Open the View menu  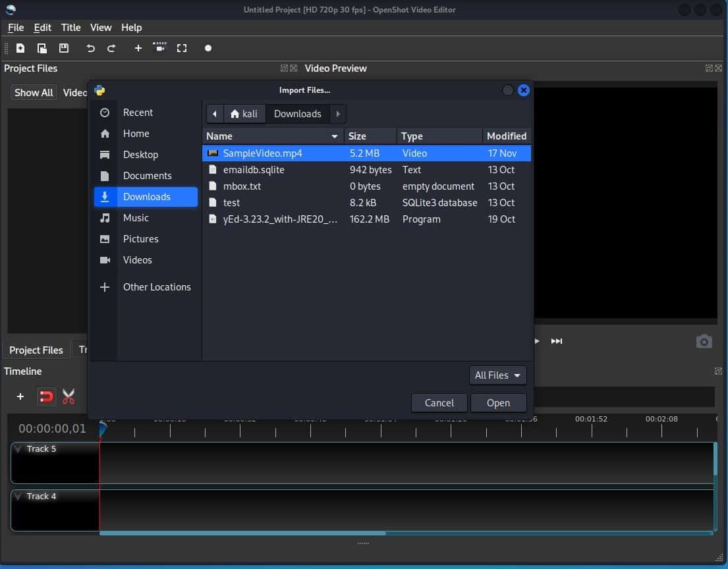coord(101,28)
